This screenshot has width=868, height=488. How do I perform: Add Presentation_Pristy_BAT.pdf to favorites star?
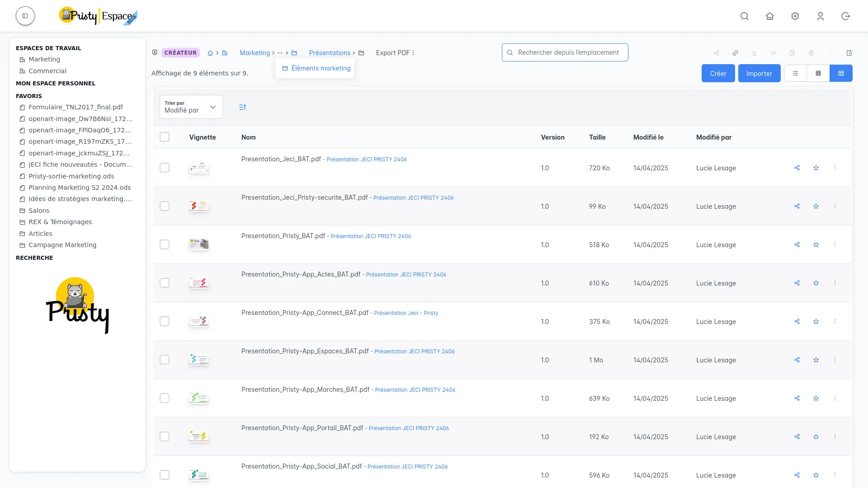pyautogui.click(x=816, y=244)
